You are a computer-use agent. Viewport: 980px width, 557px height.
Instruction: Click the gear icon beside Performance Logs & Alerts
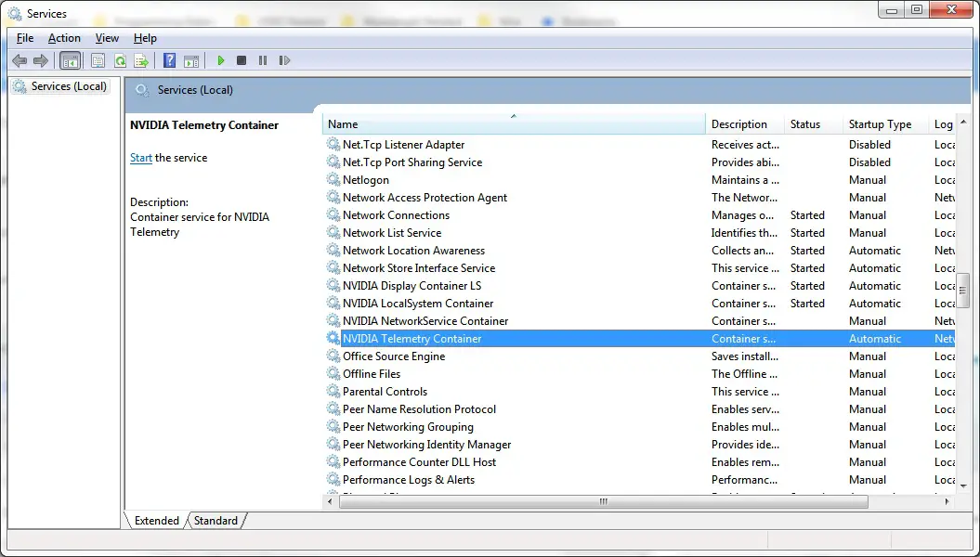pos(333,480)
